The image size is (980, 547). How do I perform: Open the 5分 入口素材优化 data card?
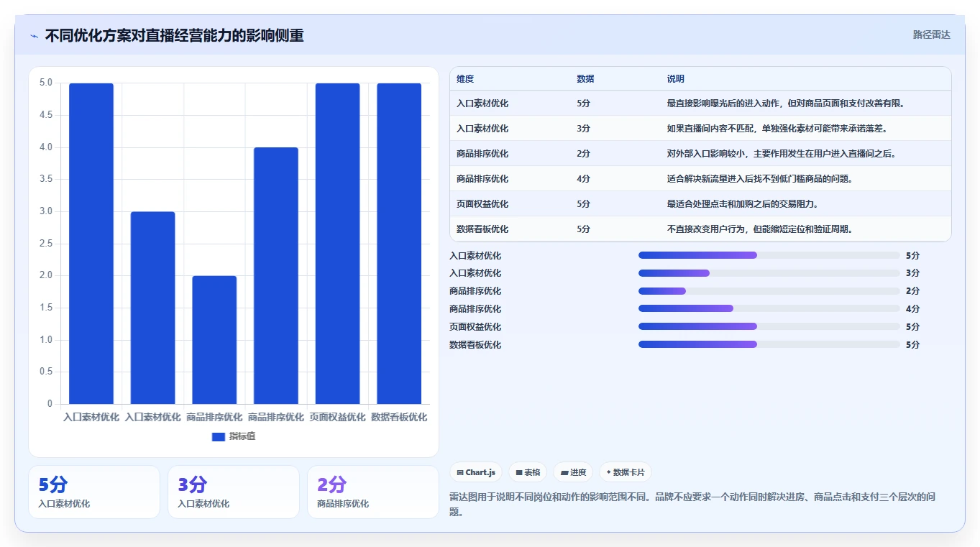pyautogui.click(x=94, y=492)
